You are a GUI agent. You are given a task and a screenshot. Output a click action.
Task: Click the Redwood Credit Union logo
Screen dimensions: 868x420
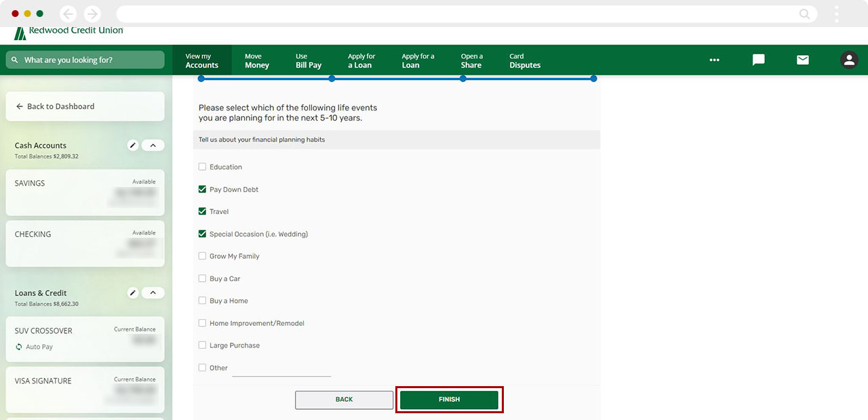coord(68,33)
